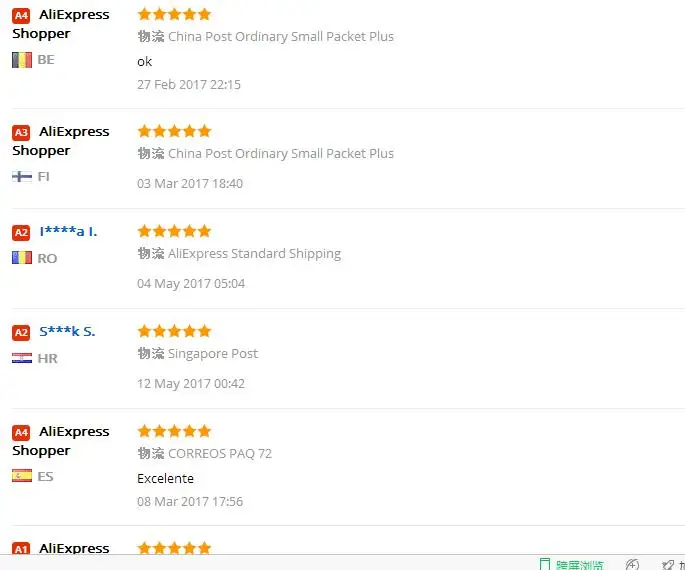The image size is (685, 570).
Task: Click the A3 badge beside the Finland reviewer
Action: coord(21,133)
